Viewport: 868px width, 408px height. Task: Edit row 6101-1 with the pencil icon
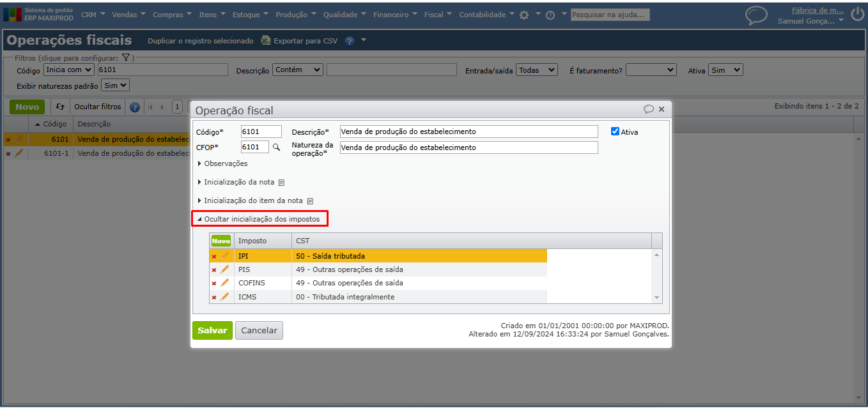click(19, 153)
